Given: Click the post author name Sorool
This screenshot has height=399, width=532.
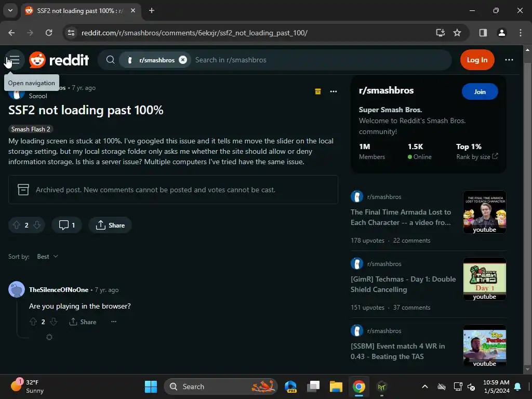Looking at the screenshot, I should pyautogui.click(x=37, y=96).
